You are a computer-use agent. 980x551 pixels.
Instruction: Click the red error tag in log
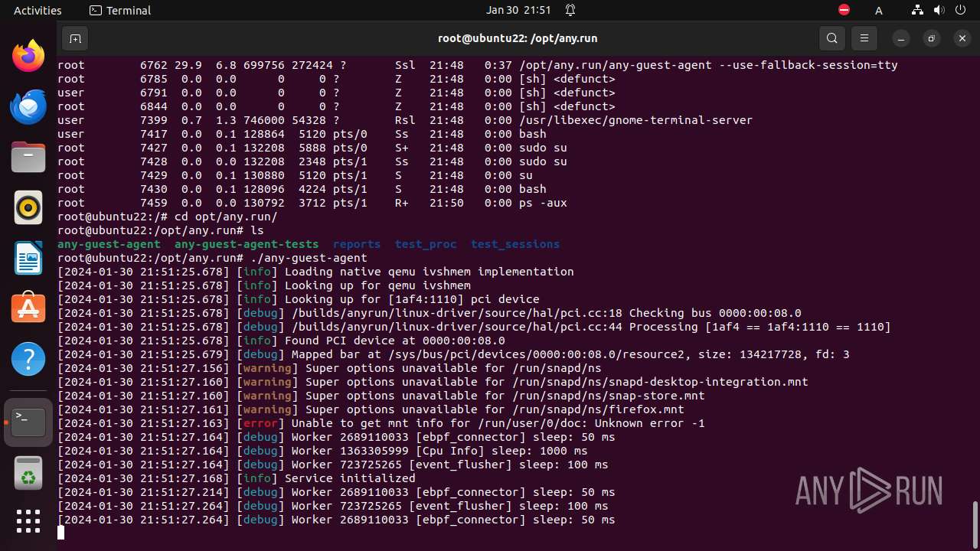pos(260,423)
